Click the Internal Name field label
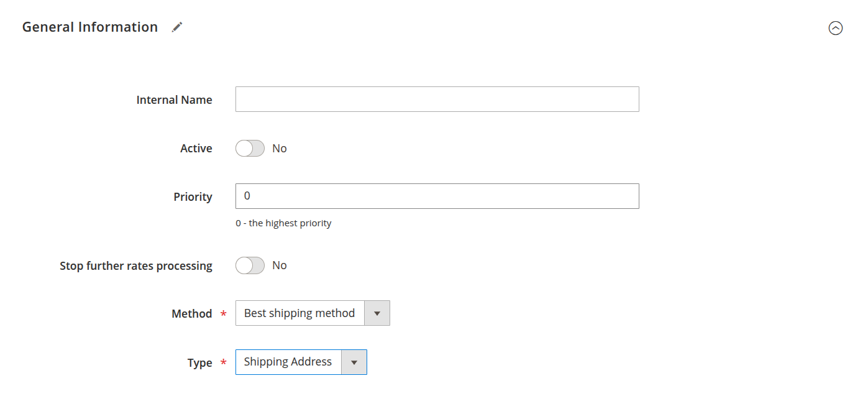Viewport: 868px width, 396px height. pyautogui.click(x=174, y=99)
